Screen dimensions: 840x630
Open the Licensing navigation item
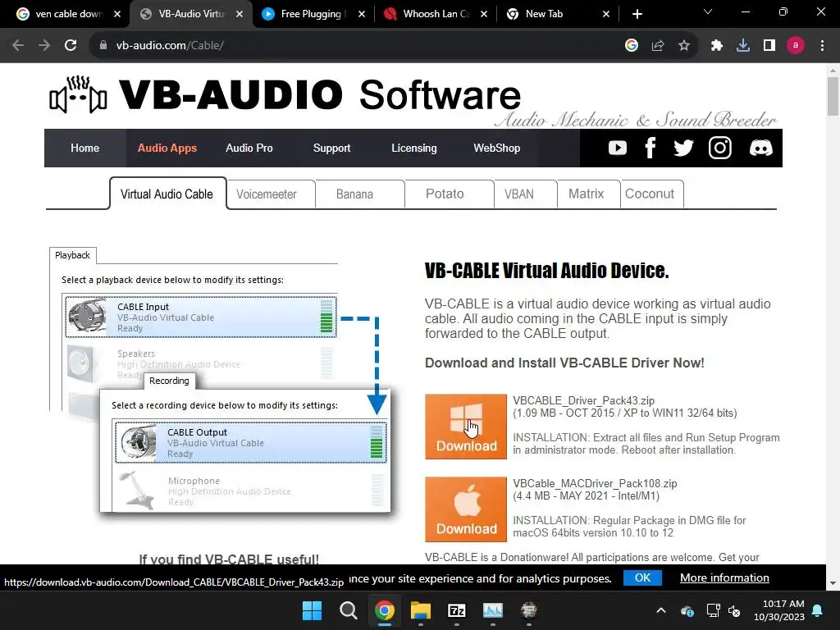pos(414,148)
